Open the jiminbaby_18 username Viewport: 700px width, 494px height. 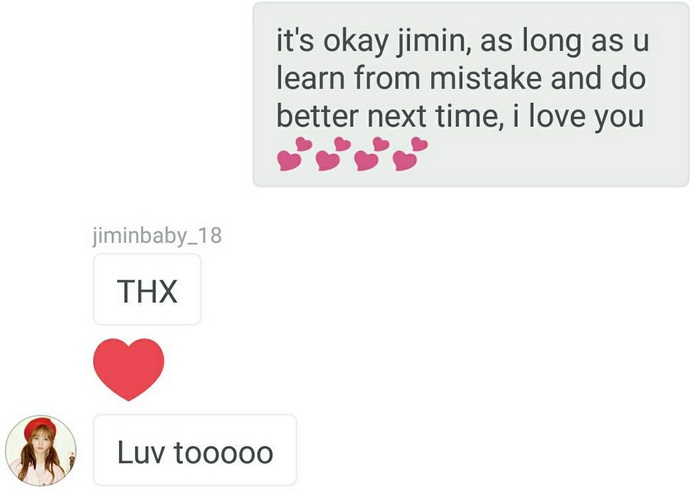(x=157, y=236)
